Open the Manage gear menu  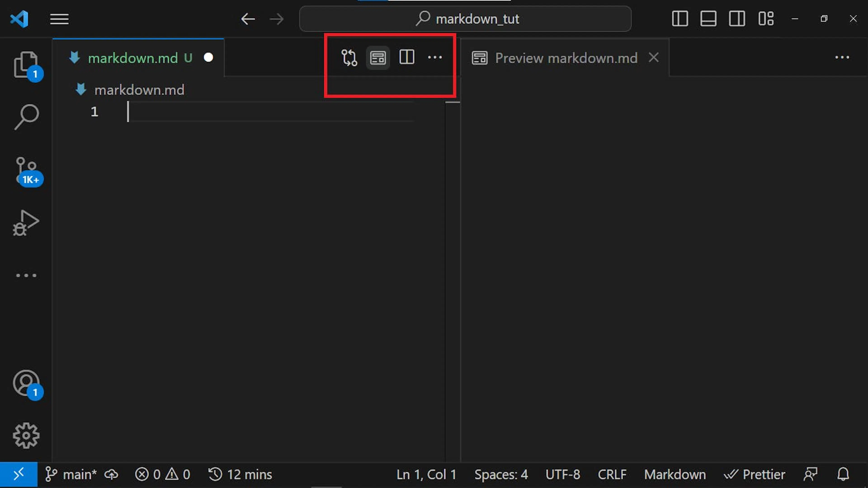tap(26, 435)
